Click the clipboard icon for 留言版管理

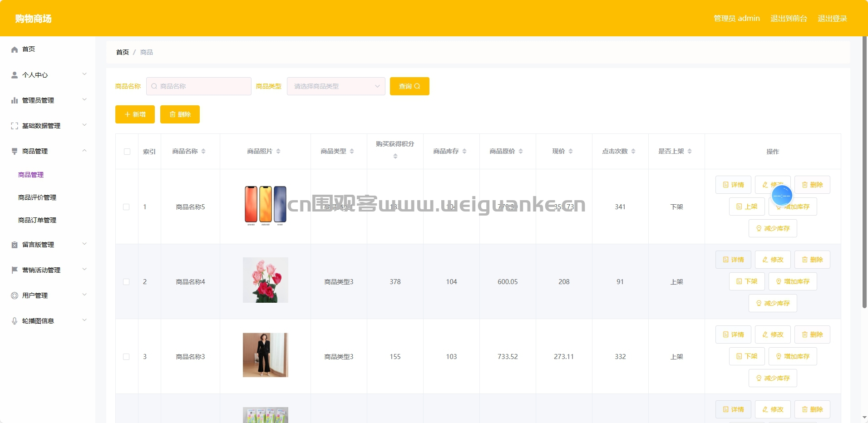point(15,245)
